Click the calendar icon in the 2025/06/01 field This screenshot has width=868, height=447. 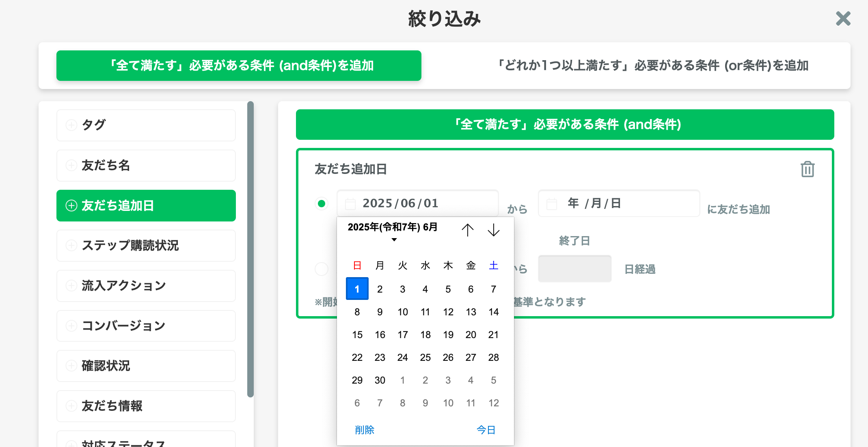pyautogui.click(x=350, y=203)
